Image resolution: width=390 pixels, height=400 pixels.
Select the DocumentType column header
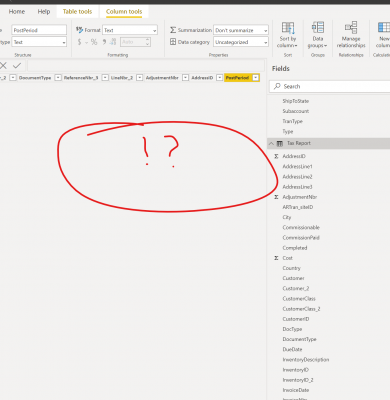click(35, 78)
